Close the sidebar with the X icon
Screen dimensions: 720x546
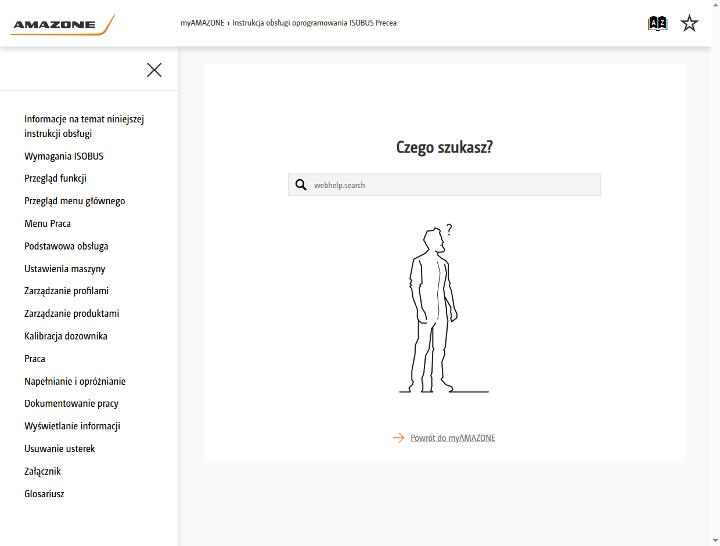(x=154, y=70)
